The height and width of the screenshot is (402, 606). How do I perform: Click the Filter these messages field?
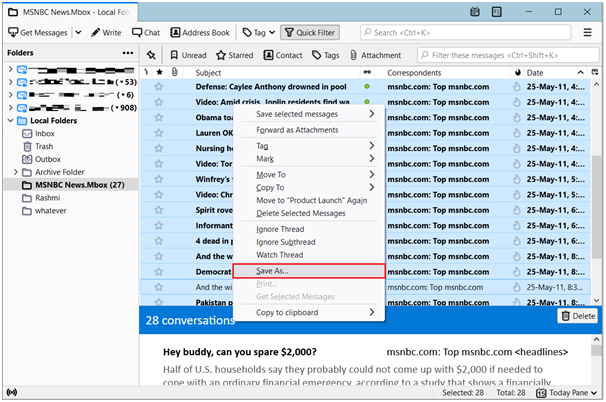(508, 55)
